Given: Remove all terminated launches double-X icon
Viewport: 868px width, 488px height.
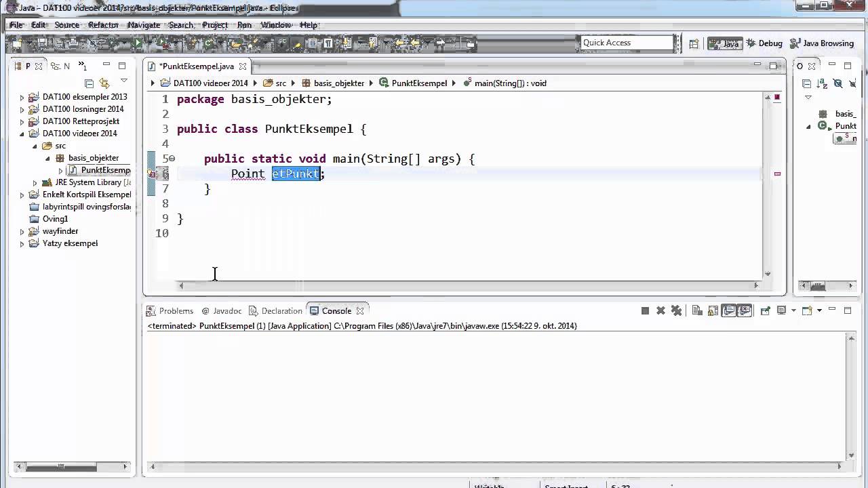Looking at the screenshot, I should (x=676, y=310).
